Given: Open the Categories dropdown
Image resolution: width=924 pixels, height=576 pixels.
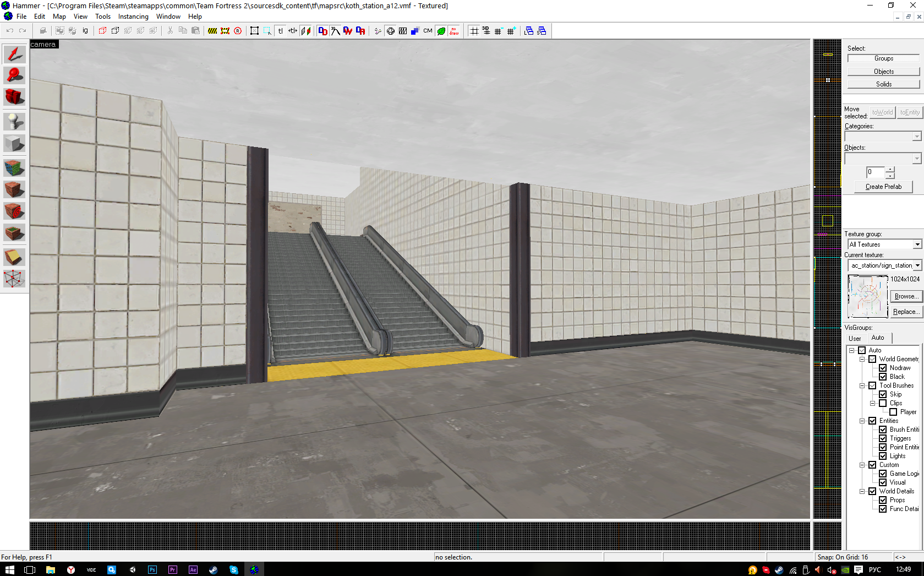Looking at the screenshot, I should click(x=916, y=137).
